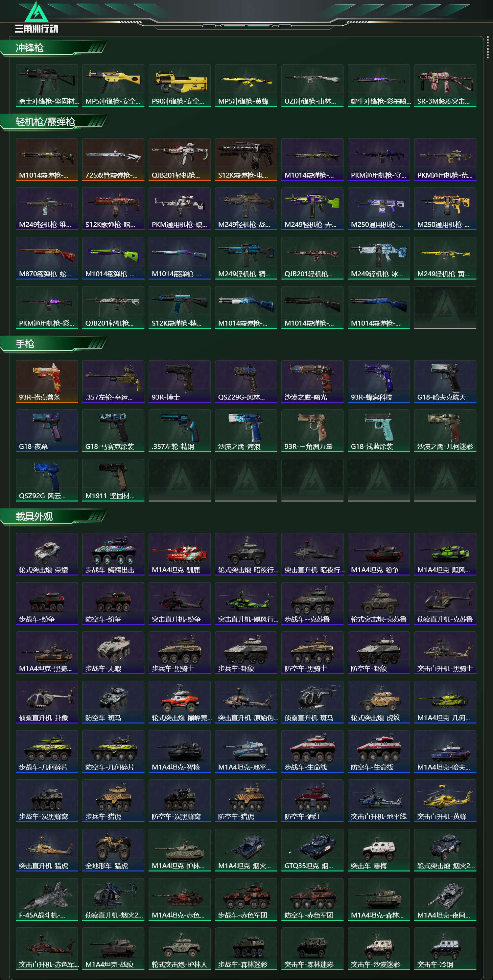Select the 93R-捞点薯条 pistol skin
The image size is (493, 980).
click(47, 381)
